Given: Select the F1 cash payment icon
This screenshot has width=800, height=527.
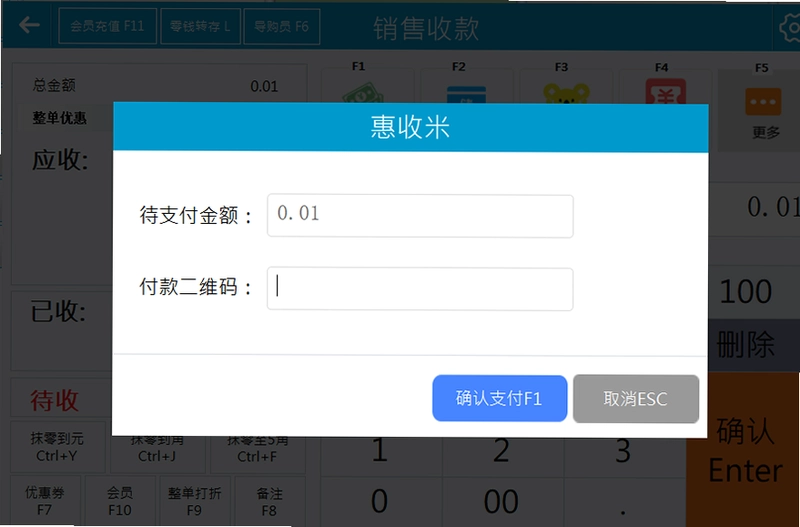Looking at the screenshot, I should point(363,93).
